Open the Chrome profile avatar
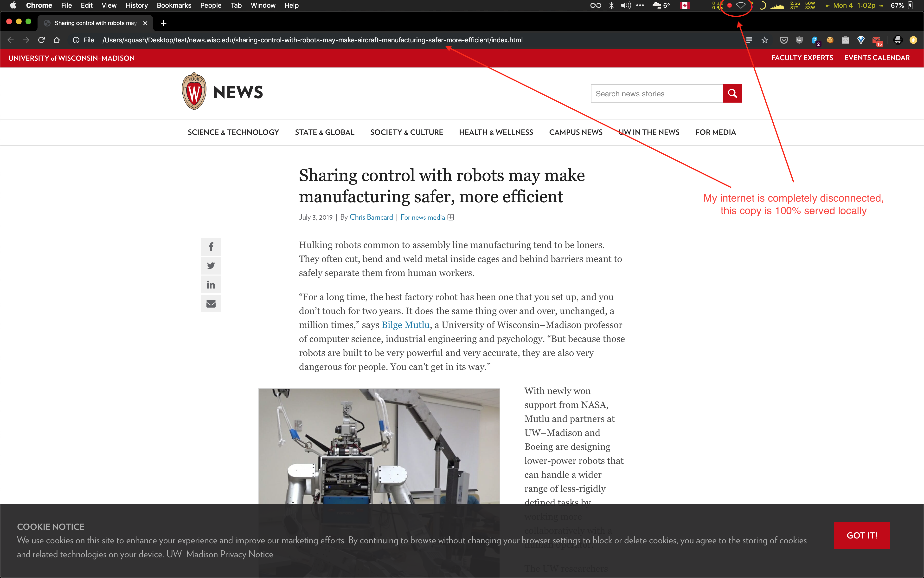This screenshot has height=578, width=924. [898, 40]
